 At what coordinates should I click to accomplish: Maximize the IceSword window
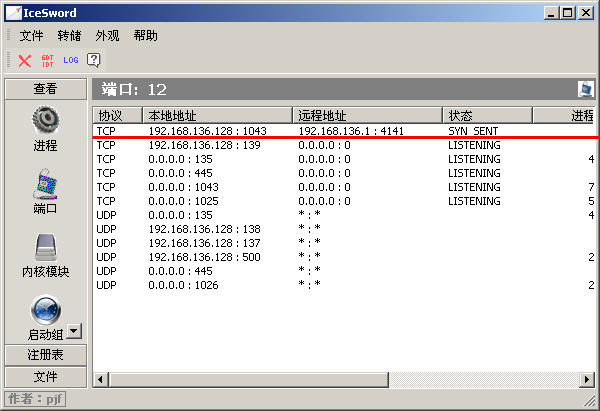pyautogui.click(x=568, y=13)
